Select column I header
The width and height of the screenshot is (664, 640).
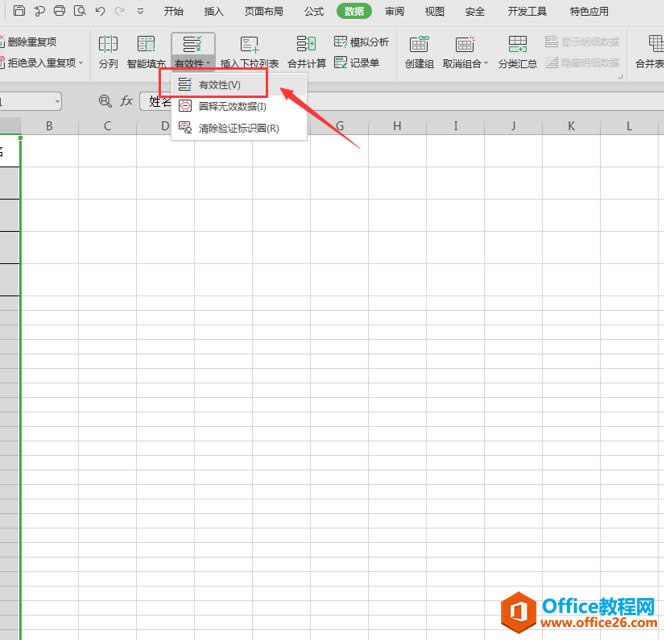coord(455,126)
